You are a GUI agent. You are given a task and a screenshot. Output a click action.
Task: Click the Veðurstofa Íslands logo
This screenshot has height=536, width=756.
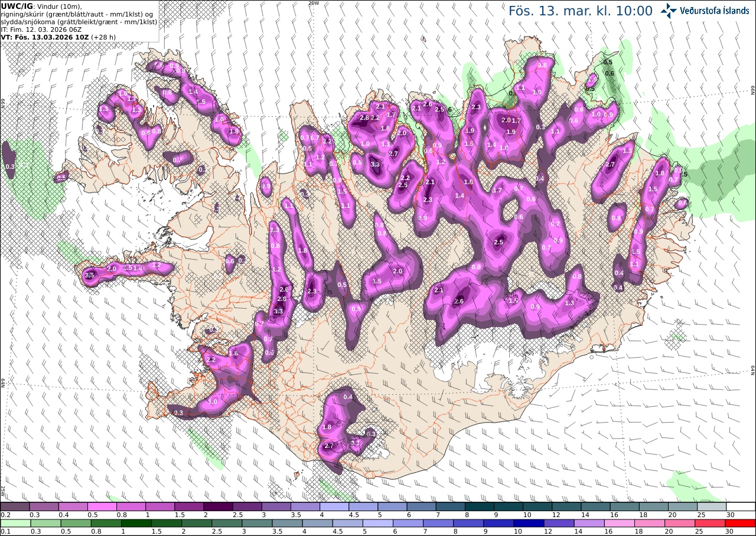705,10
